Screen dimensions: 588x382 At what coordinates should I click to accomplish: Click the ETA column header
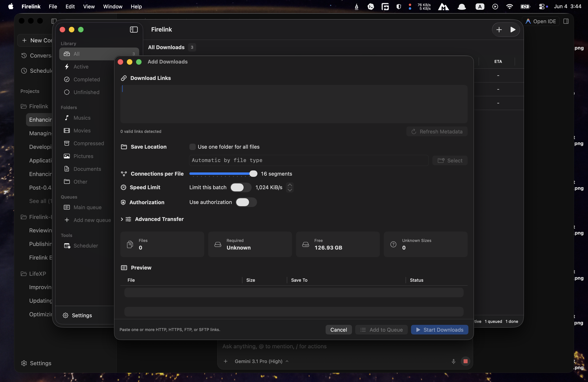point(498,62)
